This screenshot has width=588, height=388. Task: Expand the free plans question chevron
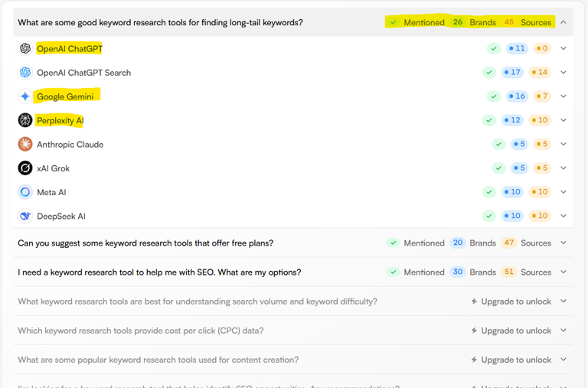563,243
